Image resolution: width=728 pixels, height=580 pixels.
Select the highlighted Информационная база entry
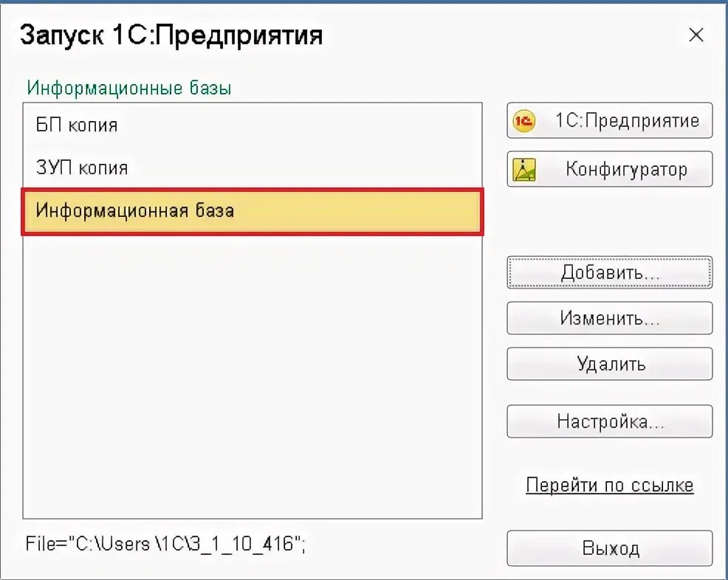tap(253, 212)
